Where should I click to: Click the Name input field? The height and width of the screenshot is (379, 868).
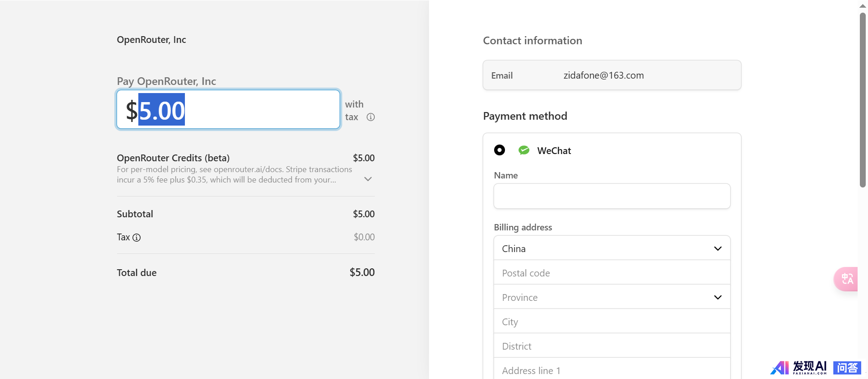(x=612, y=196)
